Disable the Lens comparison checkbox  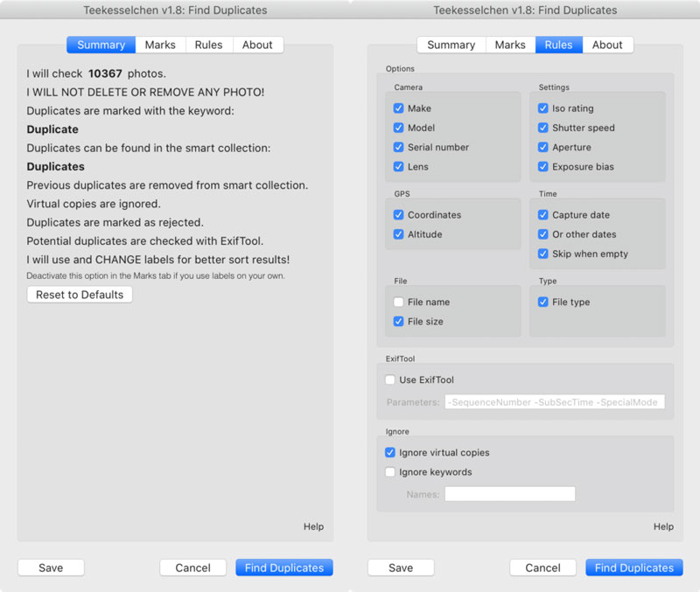click(399, 166)
